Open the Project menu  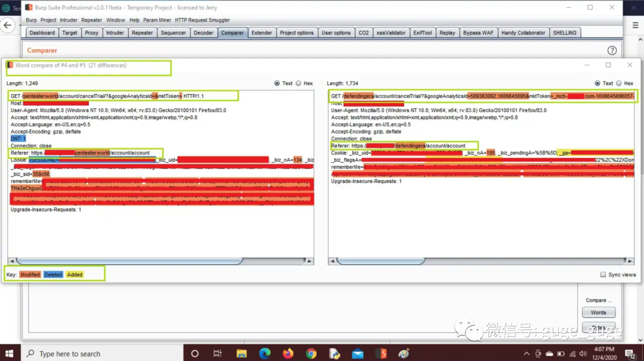pos(48,20)
